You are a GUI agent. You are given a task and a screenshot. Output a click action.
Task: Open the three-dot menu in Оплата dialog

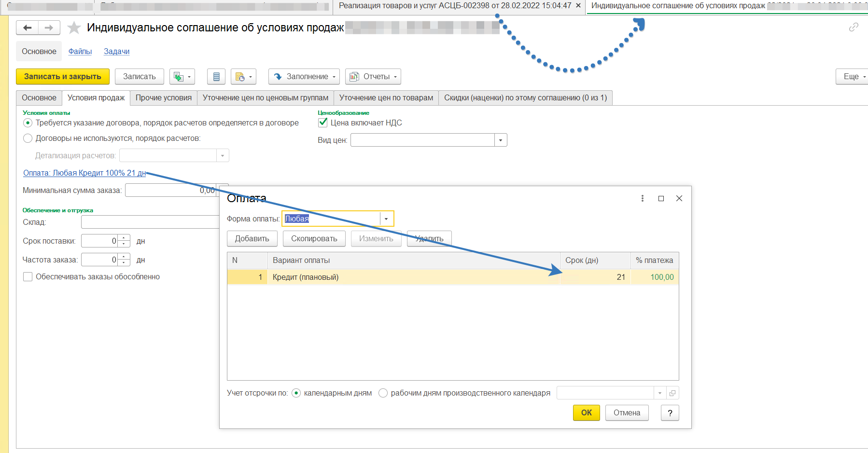click(x=642, y=198)
